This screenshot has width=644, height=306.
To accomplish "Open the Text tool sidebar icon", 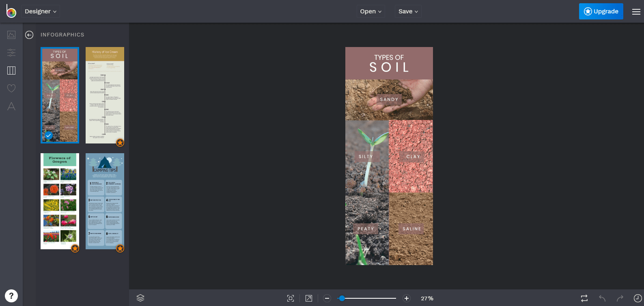I will pos(11,106).
